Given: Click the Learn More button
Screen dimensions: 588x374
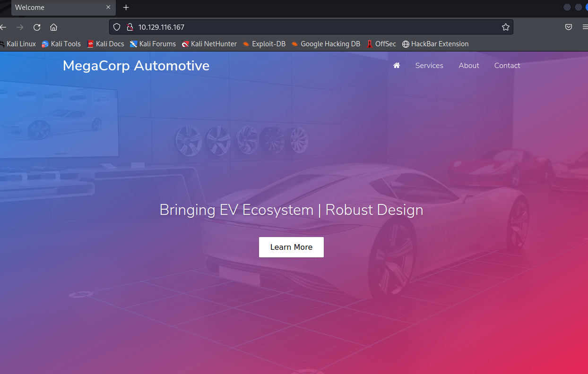Looking at the screenshot, I should coord(291,247).
